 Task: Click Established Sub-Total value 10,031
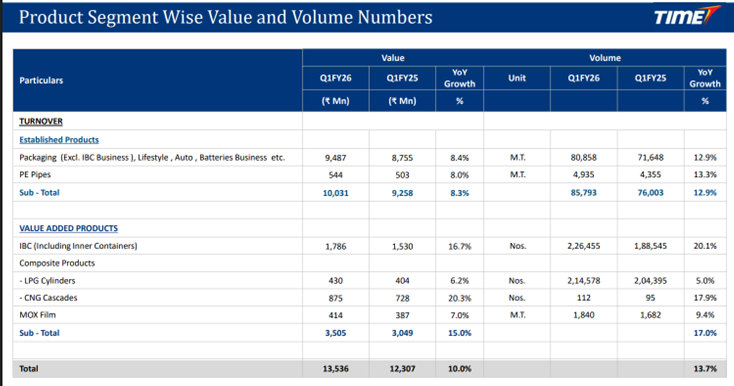336,193
